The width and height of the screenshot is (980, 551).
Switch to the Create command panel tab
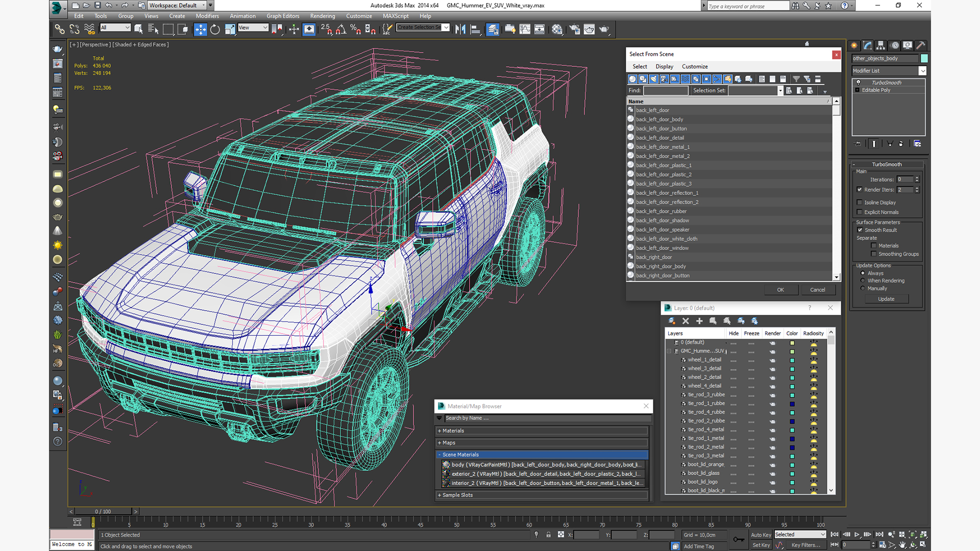coord(854,45)
